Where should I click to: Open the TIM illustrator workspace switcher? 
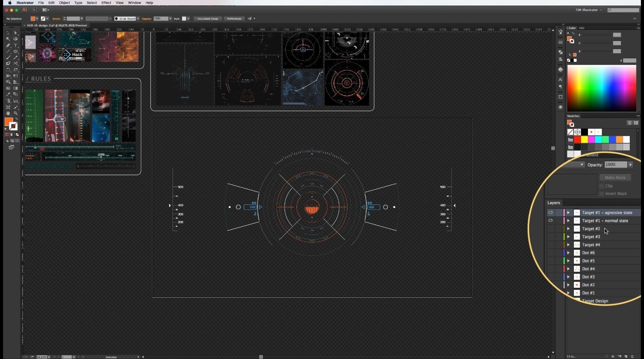pos(588,10)
